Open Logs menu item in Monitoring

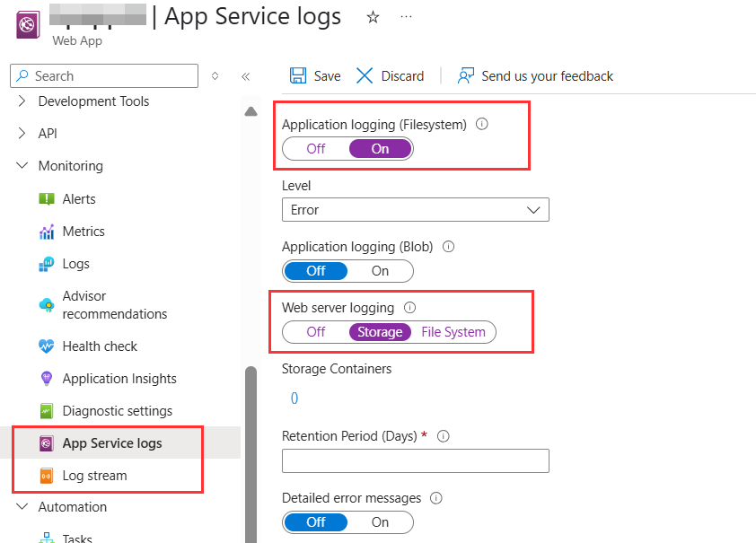click(76, 264)
